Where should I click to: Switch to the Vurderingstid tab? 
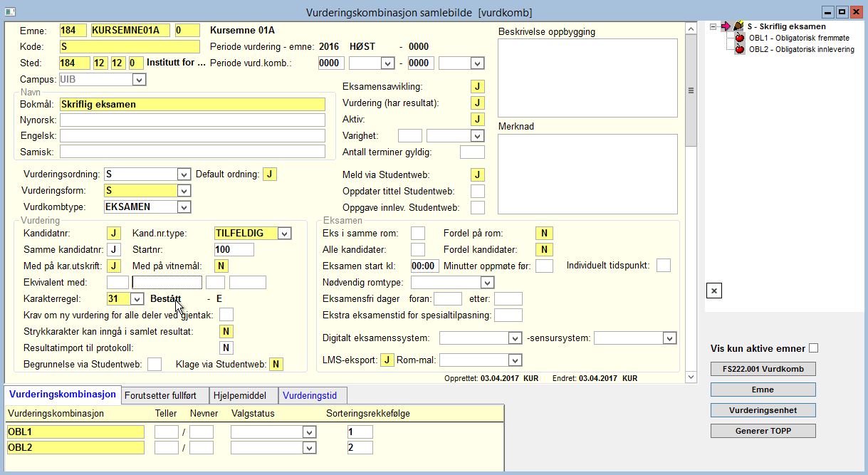tap(313, 395)
